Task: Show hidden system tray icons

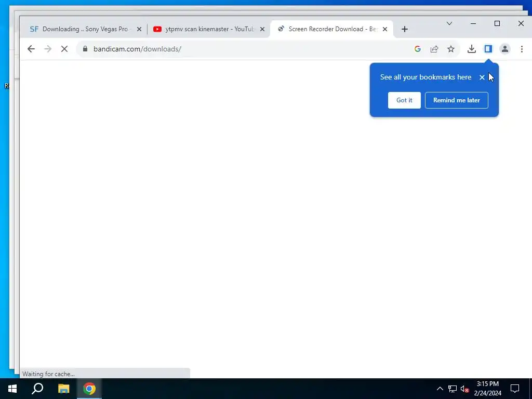Action: click(440, 389)
